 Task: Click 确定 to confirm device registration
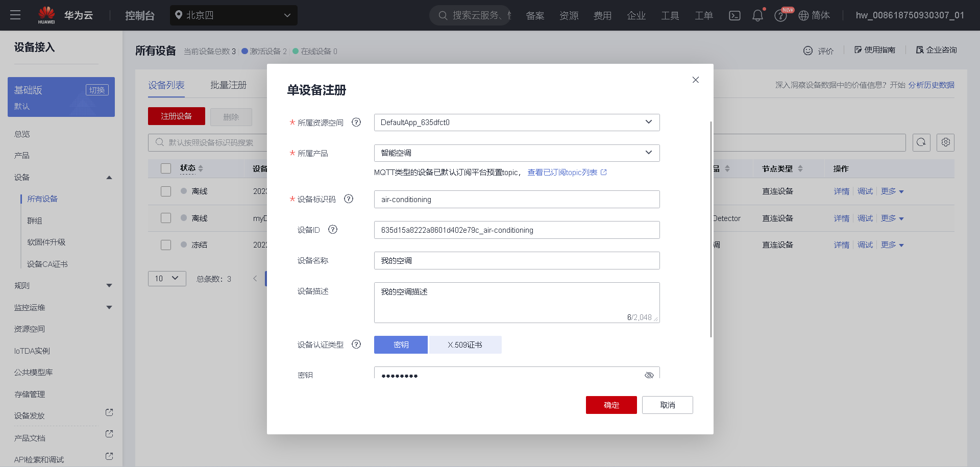pyautogui.click(x=611, y=405)
